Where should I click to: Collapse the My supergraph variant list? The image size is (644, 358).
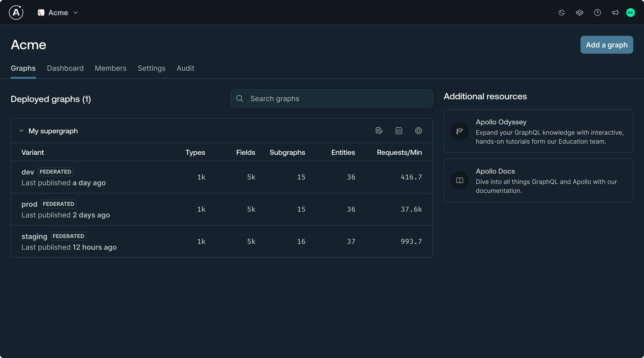(x=21, y=131)
